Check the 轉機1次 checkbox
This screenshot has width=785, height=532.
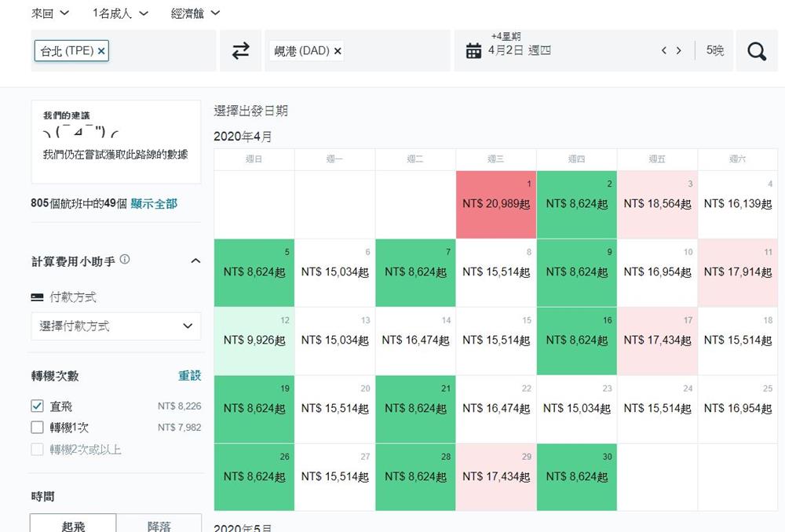point(37,428)
